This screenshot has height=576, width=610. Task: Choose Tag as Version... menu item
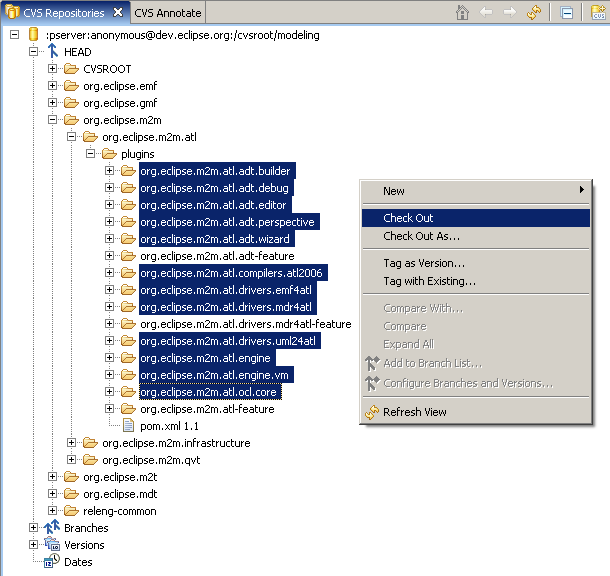(x=475, y=263)
